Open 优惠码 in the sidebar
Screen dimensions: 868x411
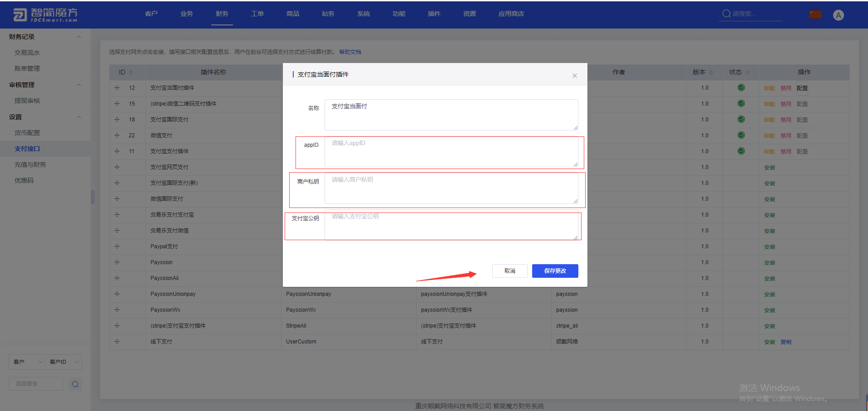[24, 180]
